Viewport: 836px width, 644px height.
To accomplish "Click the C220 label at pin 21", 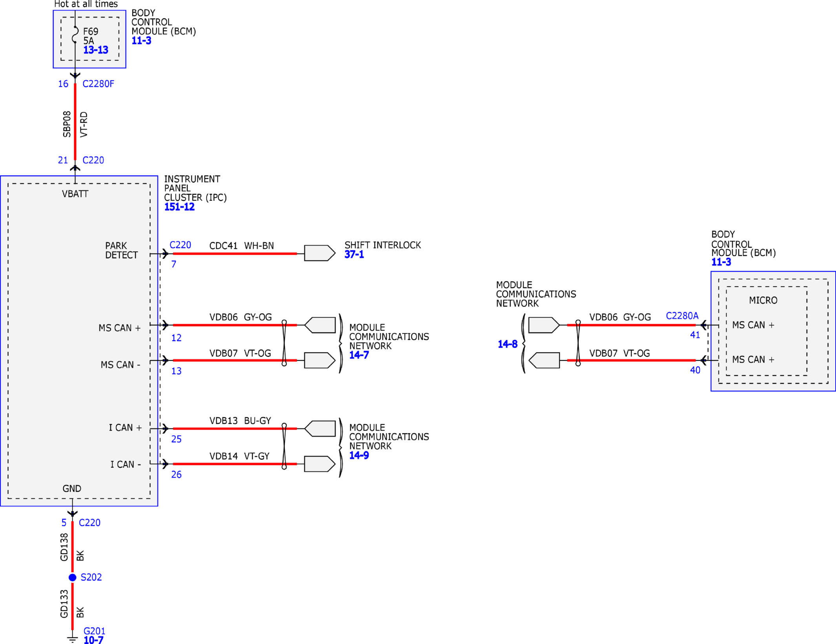I will click(93, 160).
